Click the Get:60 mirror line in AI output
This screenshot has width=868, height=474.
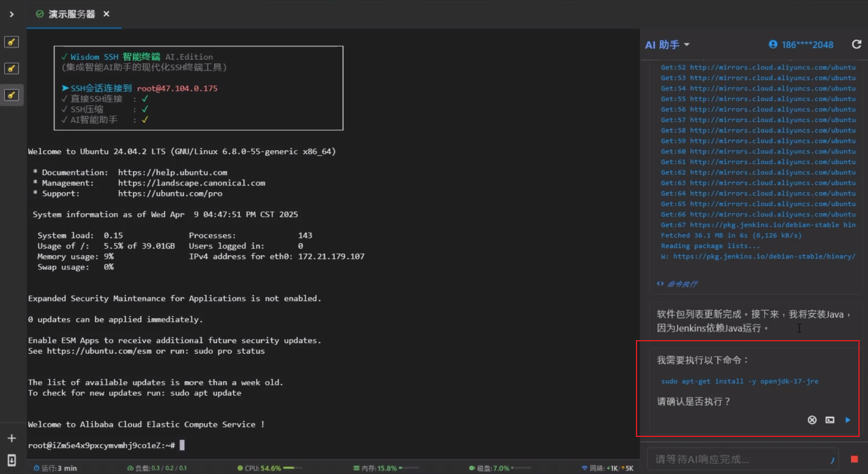(x=758, y=151)
